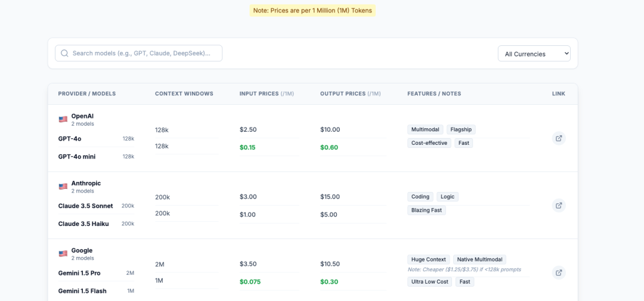
Task: Click the Blazing Fast tag
Action: point(426,210)
